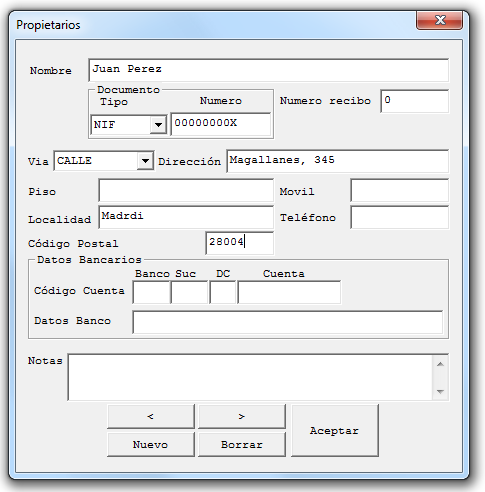Close the Propietarios window

click(x=439, y=21)
